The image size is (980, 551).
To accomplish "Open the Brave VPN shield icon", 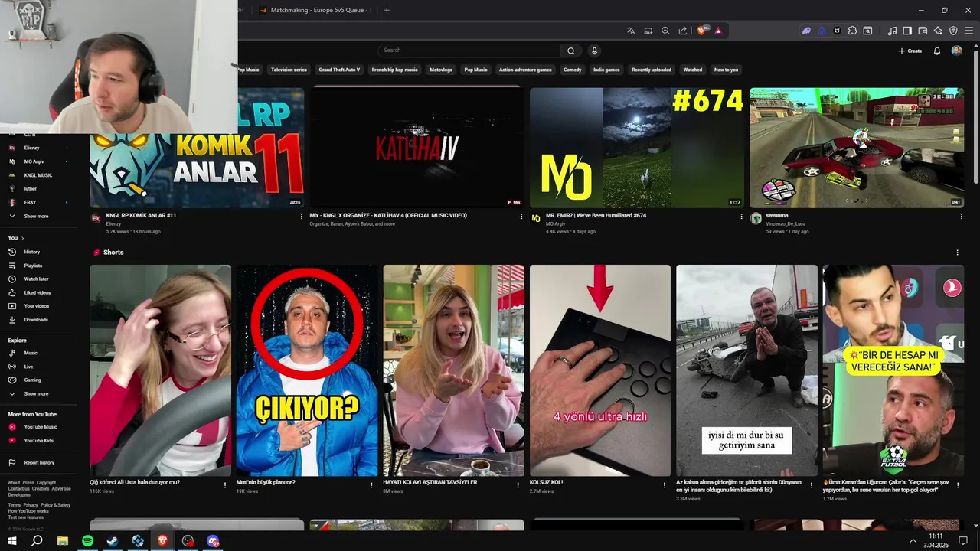I will 953,31.
